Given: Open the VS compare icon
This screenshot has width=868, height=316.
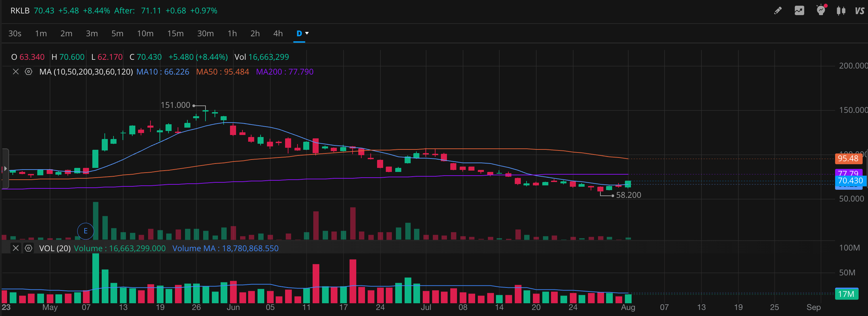Looking at the screenshot, I should click(x=860, y=11).
